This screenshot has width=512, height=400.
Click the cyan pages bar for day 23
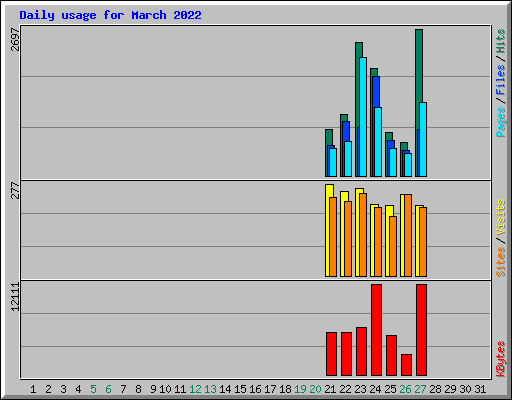pyautogui.click(x=363, y=117)
